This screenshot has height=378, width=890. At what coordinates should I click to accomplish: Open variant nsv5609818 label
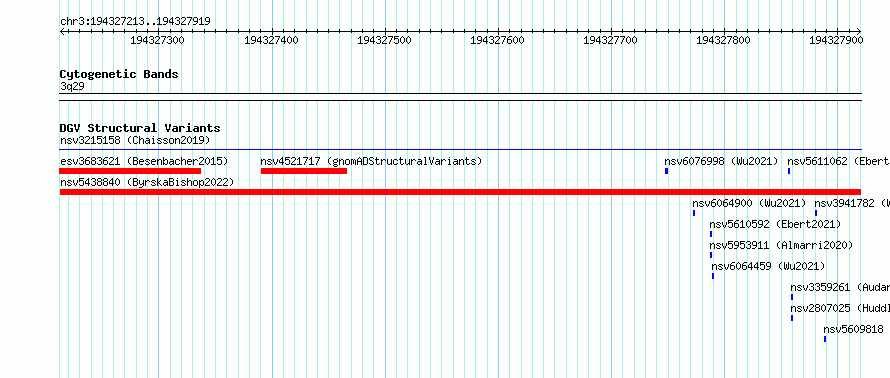(854, 329)
